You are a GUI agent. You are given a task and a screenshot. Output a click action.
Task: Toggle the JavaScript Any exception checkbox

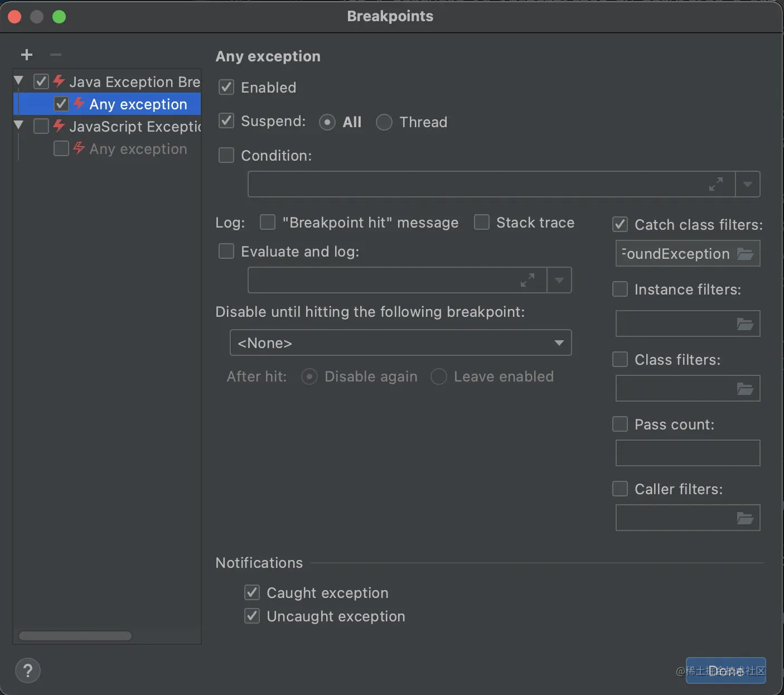[61, 148]
